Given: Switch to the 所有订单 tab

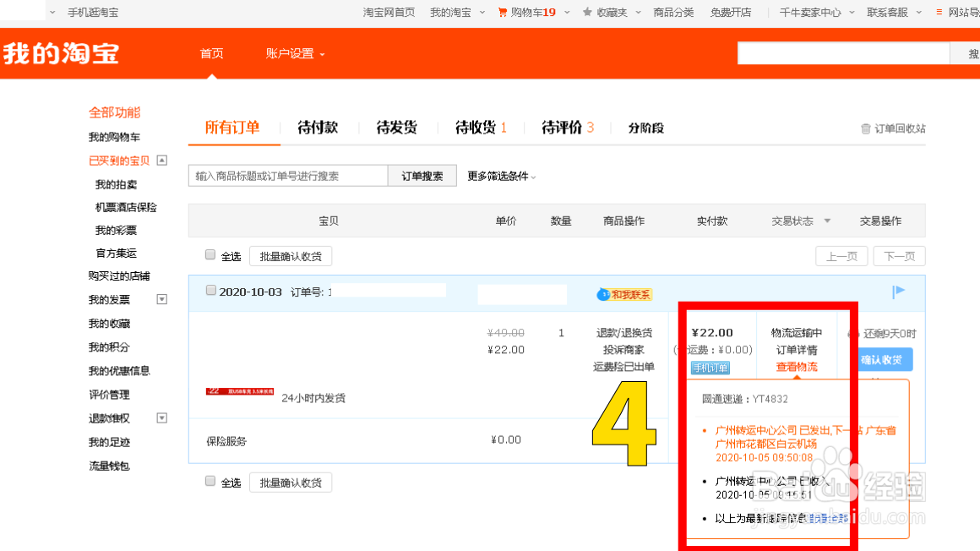Looking at the screenshot, I should coord(232,128).
